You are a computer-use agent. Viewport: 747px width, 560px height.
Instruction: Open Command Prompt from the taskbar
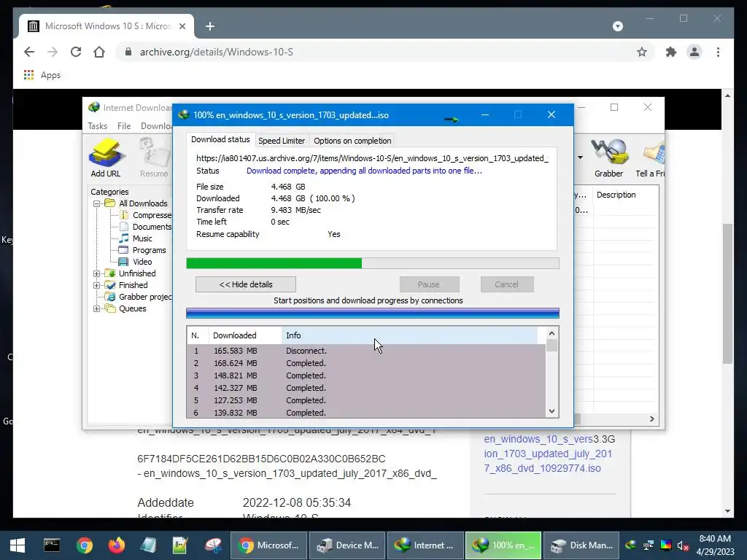pos(52,545)
